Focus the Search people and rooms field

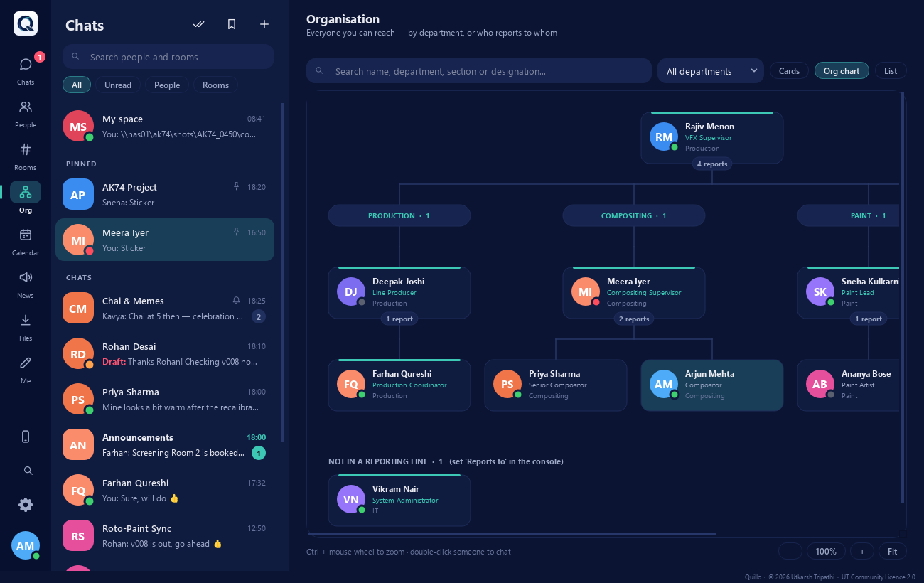tap(168, 57)
